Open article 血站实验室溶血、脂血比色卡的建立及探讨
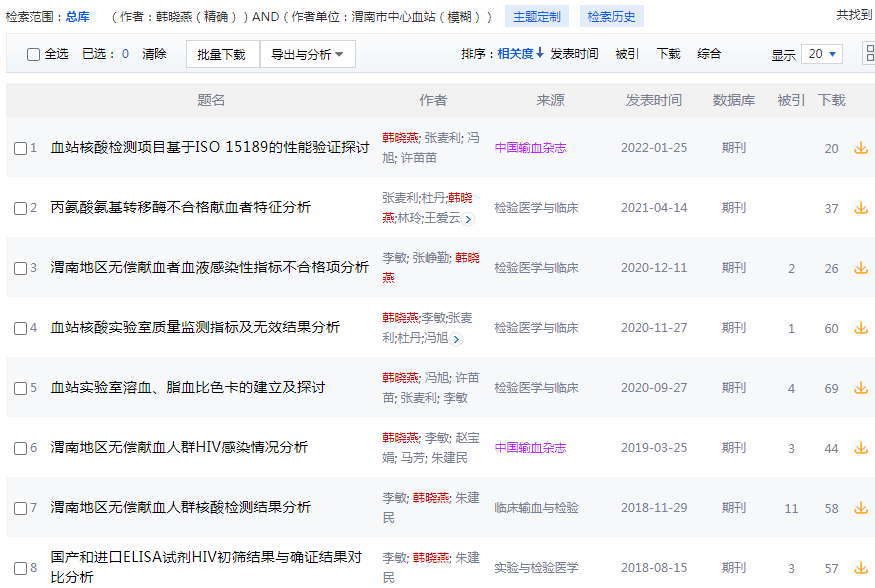 click(188, 387)
